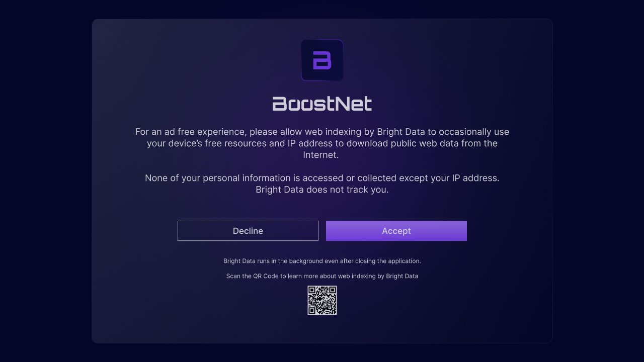
Task: Click the QR code's top-right corner square
Action: point(332,290)
